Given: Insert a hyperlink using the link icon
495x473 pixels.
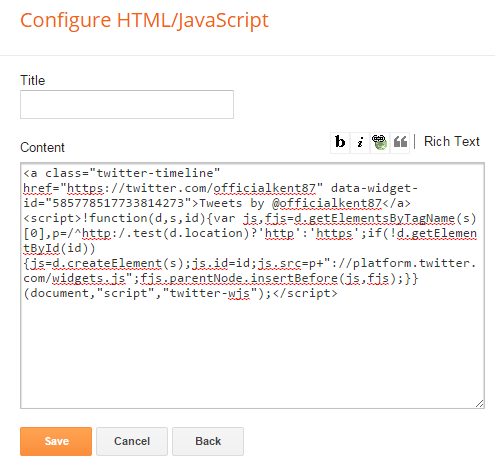Looking at the screenshot, I should pyautogui.click(x=380, y=142).
